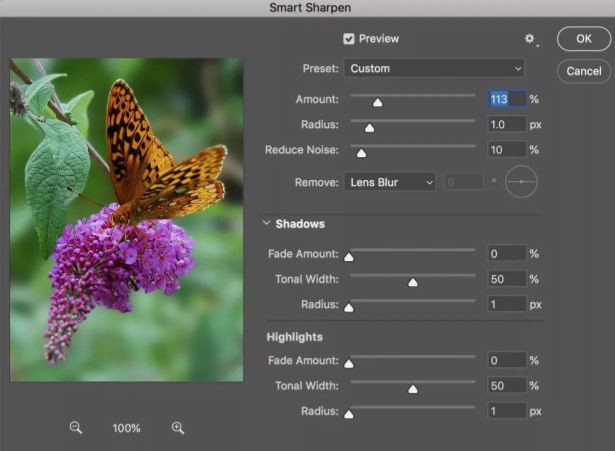Click the 100% zoom level text
615x451 pixels.
coord(126,428)
